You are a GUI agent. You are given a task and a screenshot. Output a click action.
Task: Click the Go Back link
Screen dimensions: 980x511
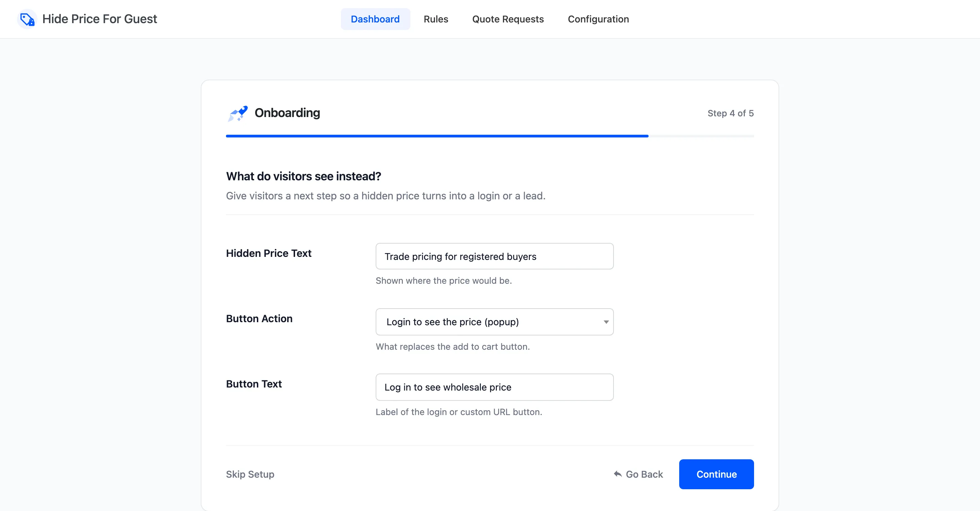(638, 474)
